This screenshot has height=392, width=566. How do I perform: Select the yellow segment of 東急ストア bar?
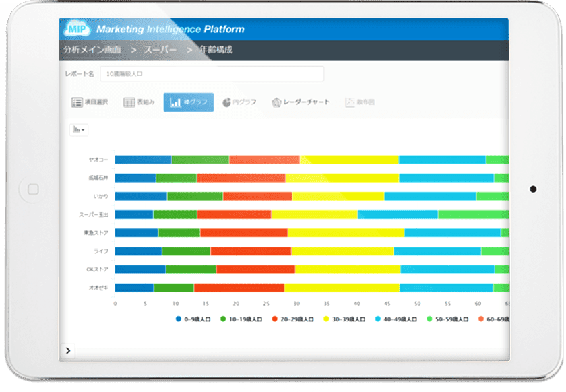tap(346, 233)
